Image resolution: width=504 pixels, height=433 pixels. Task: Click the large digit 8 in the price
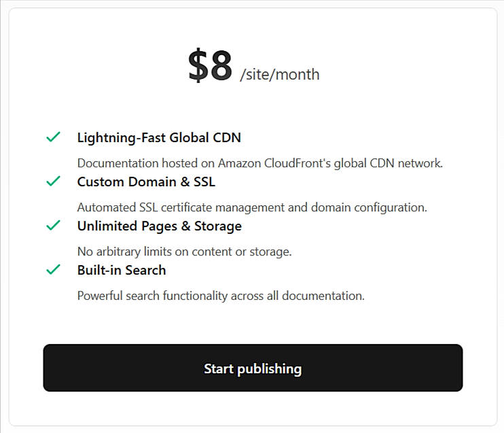coord(221,66)
